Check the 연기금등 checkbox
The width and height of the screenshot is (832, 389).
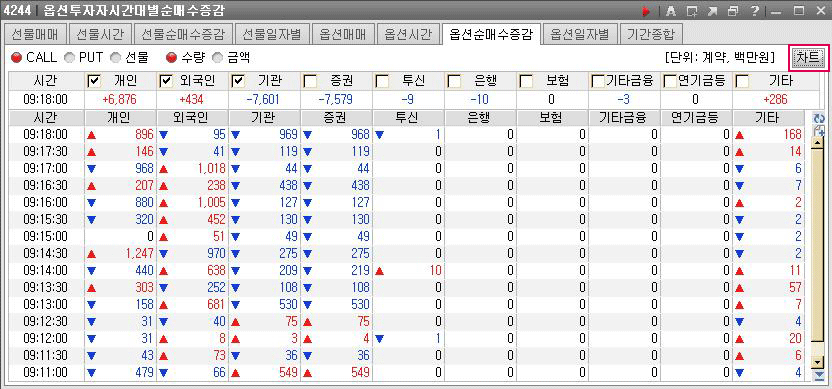tap(670, 81)
